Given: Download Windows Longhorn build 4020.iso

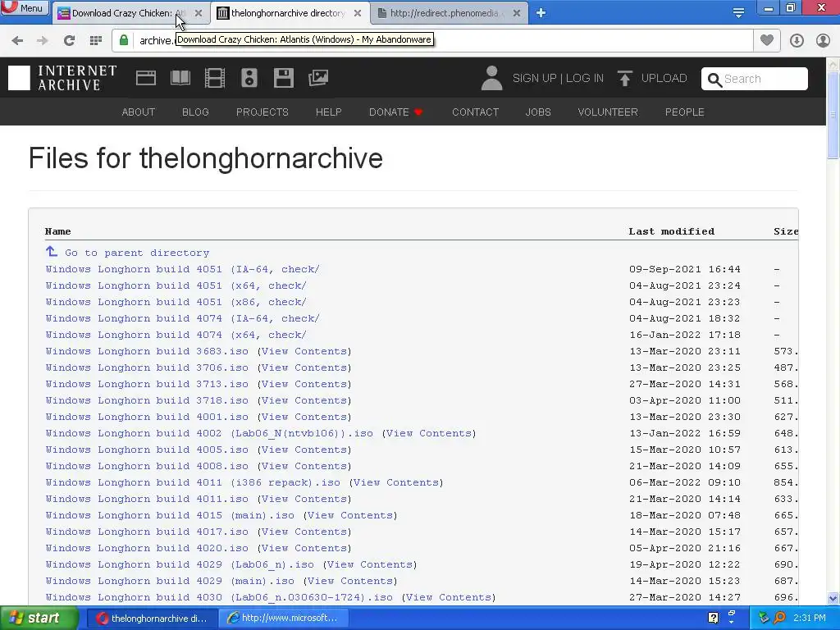Looking at the screenshot, I should click(x=147, y=548).
